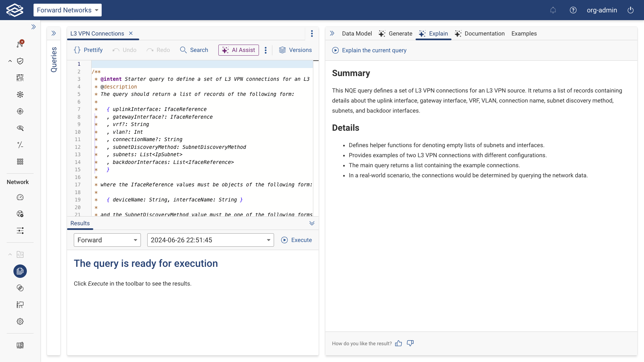Open the gauge dashboard icon under Network
Viewport: 644px width, 362px height.
[20, 197]
